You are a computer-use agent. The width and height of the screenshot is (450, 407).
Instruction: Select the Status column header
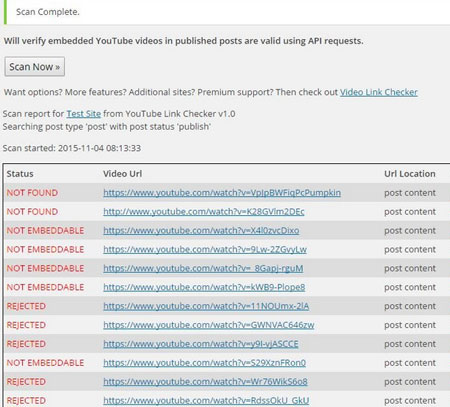(x=20, y=174)
